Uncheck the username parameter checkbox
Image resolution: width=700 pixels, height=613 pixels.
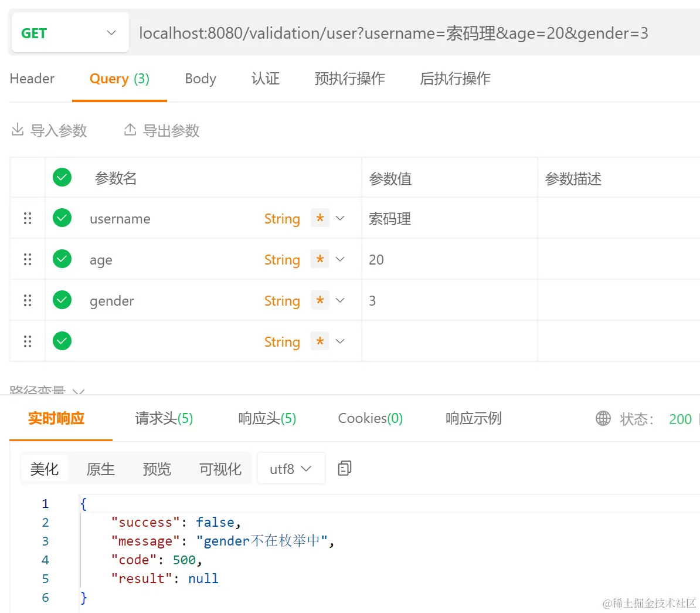[x=62, y=218]
